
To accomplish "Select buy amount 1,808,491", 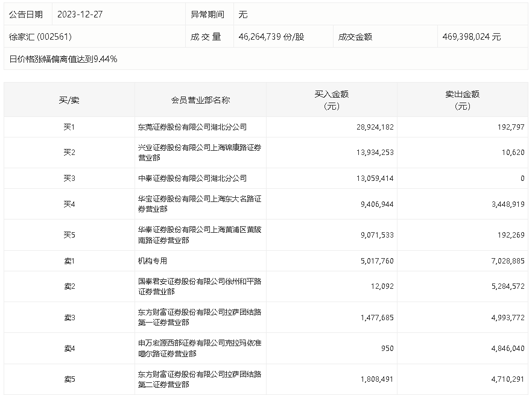I will pyautogui.click(x=377, y=379).
